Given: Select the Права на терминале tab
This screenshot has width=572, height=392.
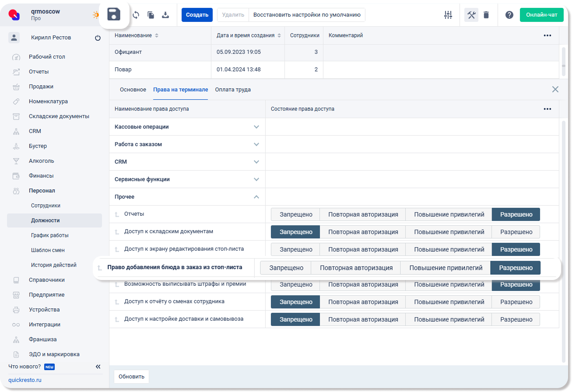Looking at the screenshot, I should [180, 90].
